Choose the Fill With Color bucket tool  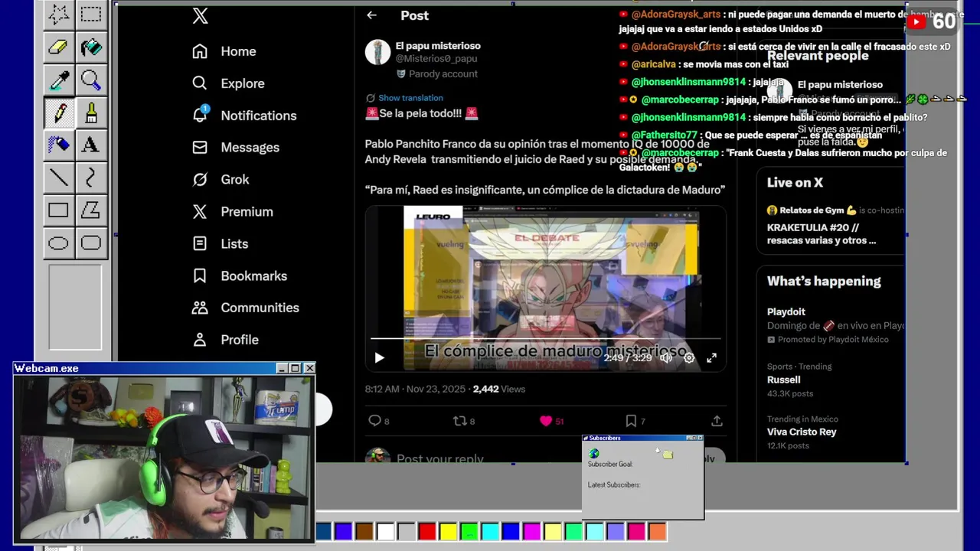point(91,47)
